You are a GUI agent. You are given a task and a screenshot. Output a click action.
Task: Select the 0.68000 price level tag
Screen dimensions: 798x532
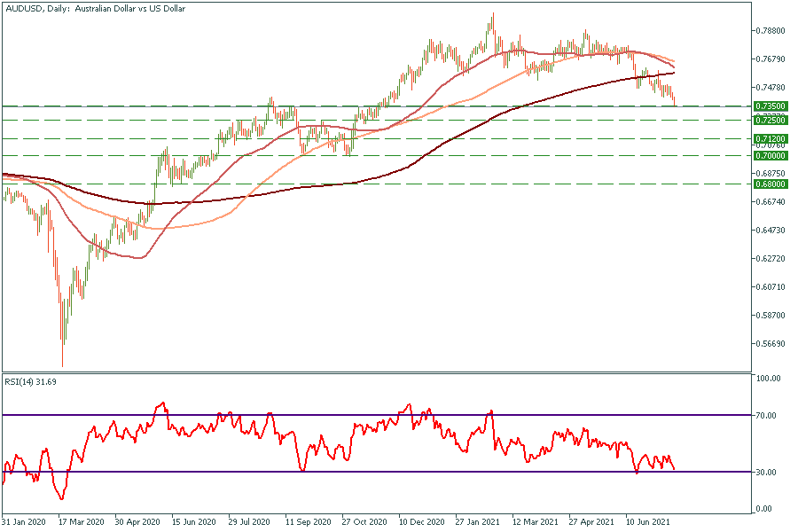[x=771, y=184]
